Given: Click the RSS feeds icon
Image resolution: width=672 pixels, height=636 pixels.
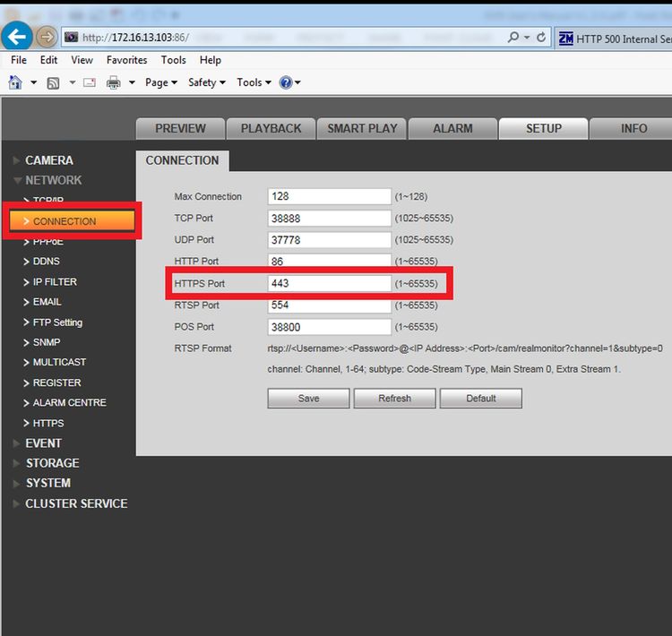Looking at the screenshot, I should click(x=53, y=82).
